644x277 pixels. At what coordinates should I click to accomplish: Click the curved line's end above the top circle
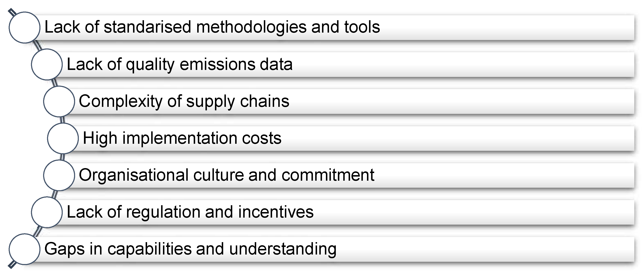click(x=11, y=11)
